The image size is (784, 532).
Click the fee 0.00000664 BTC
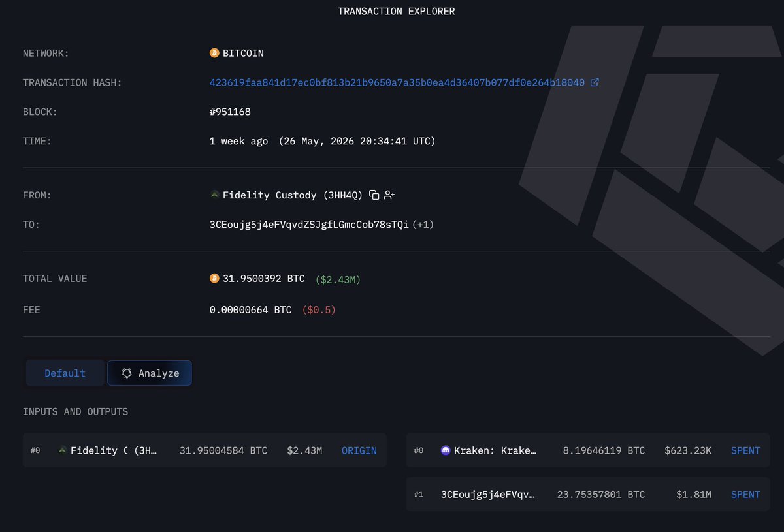(x=251, y=310)
